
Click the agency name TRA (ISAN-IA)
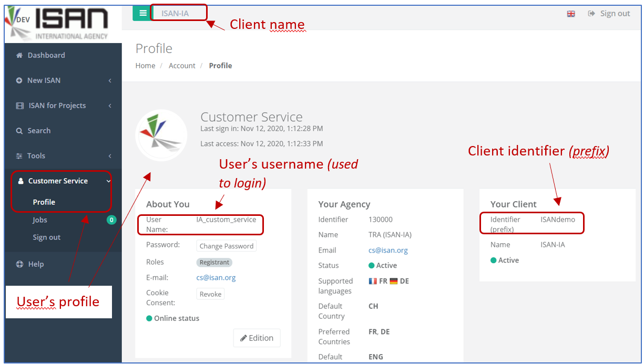[390, 235]
